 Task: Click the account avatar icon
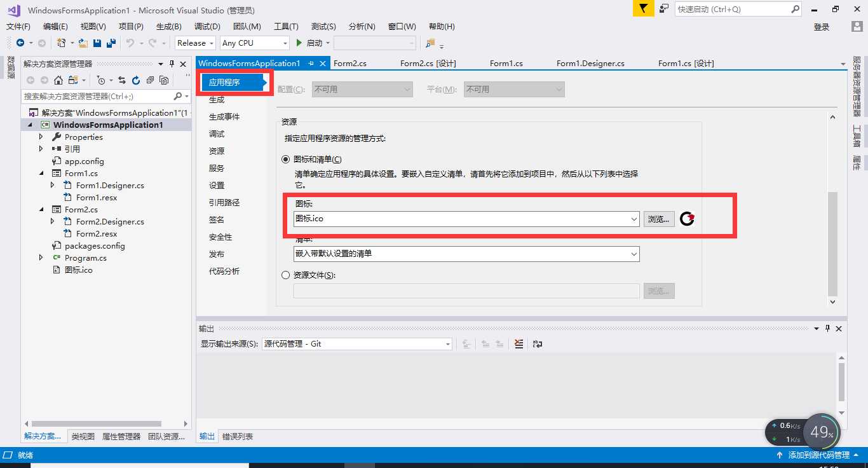click(x=857, y=26)
